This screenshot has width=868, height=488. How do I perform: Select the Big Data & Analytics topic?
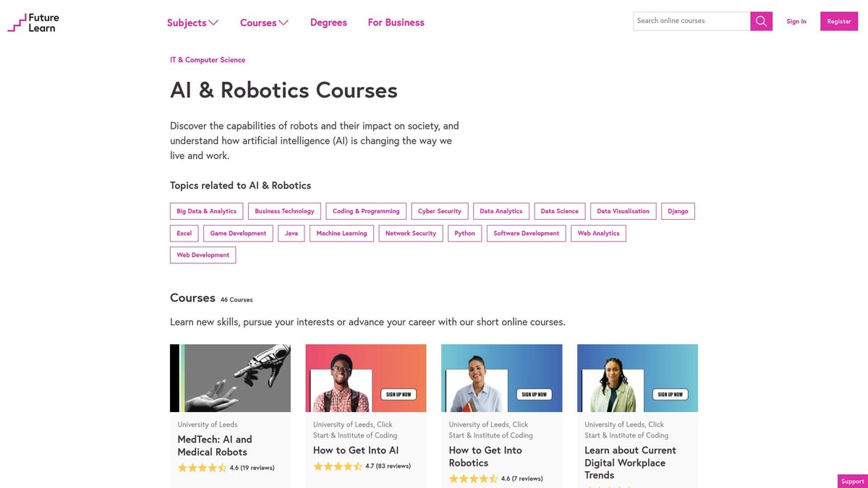(206, 211)
